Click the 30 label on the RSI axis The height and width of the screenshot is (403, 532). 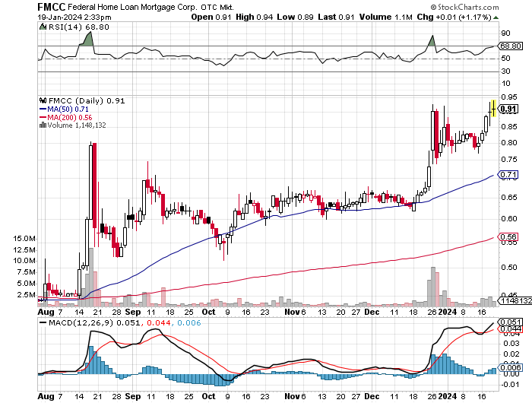[505, 71]
